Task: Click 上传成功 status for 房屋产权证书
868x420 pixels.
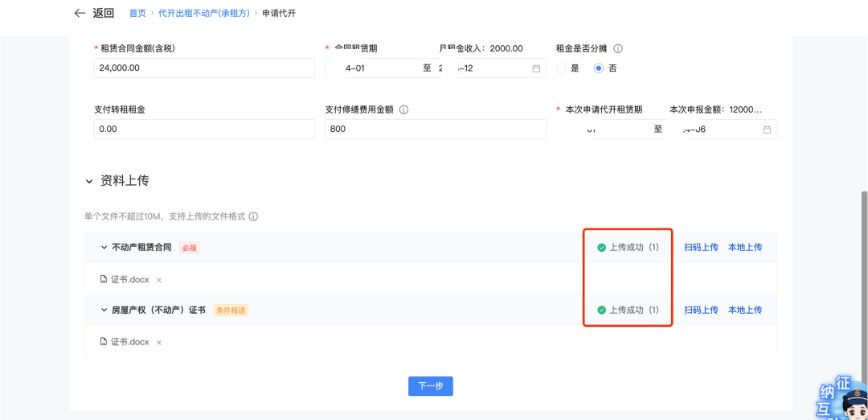Action: tap(628, 311)
